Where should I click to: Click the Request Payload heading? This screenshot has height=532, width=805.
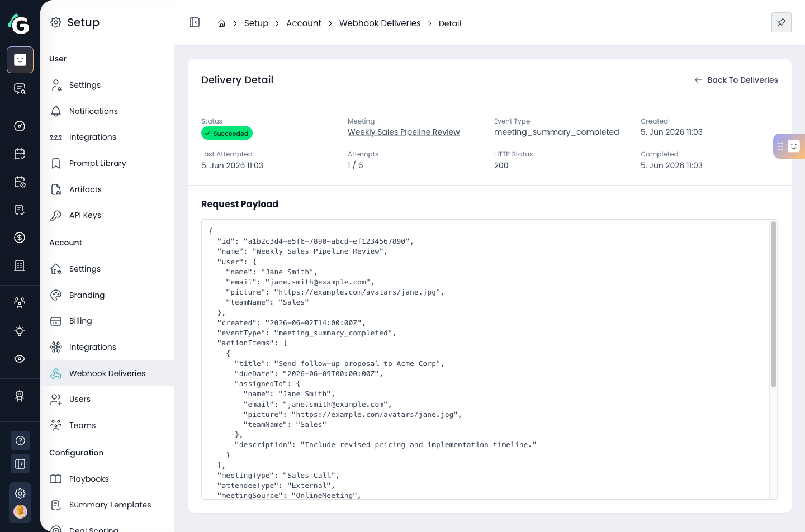[x=239, y=204]
